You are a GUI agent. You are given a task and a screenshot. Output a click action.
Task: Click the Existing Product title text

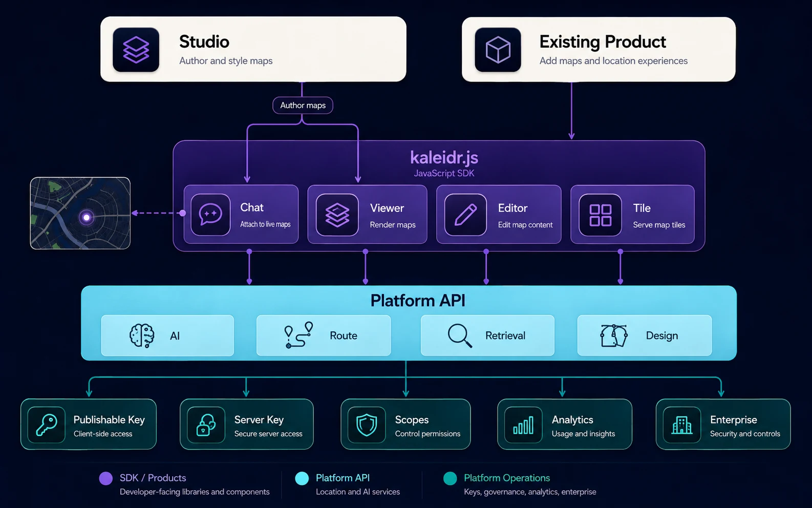[x=603, y=41]
